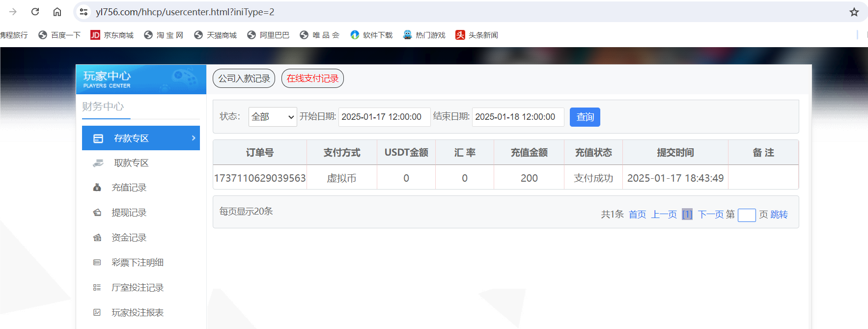
Task: Click the 支付成功 status cell
Action: click(593, 178)
